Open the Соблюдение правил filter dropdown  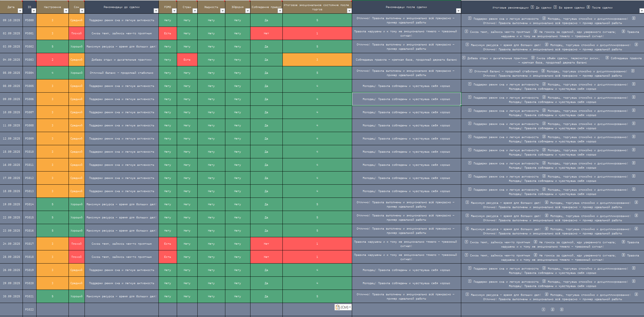tap(280, 11)
